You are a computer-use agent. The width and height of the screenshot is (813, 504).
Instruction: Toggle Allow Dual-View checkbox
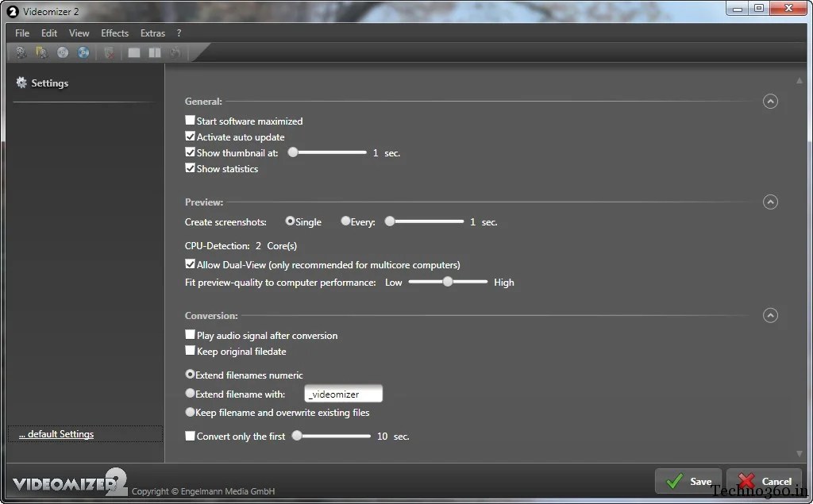click(190, 264)
